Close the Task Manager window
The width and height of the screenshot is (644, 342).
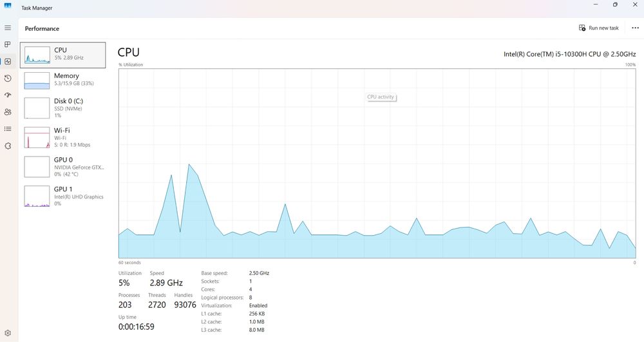tap(634, 5)
